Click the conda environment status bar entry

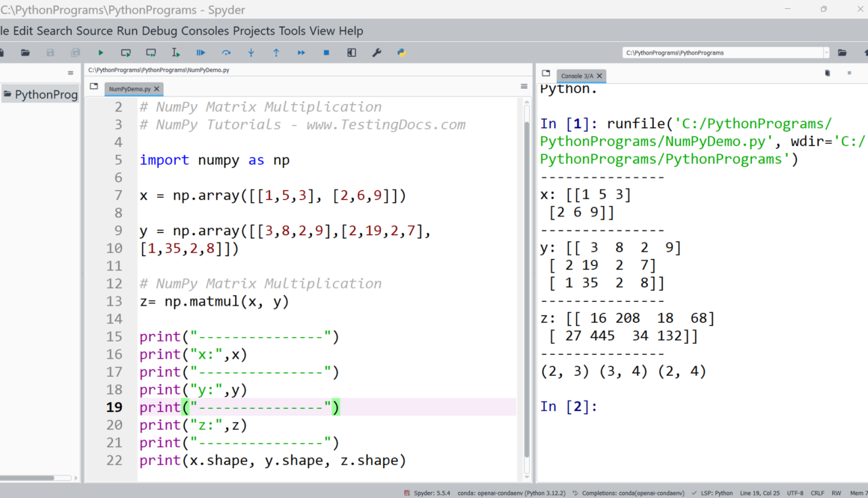point(513,493)
